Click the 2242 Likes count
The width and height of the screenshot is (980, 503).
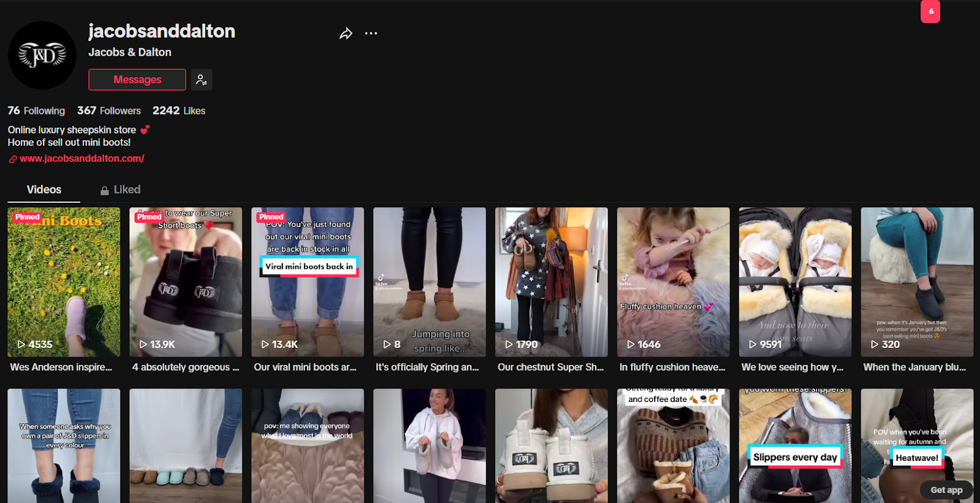(x=179, y=111)
